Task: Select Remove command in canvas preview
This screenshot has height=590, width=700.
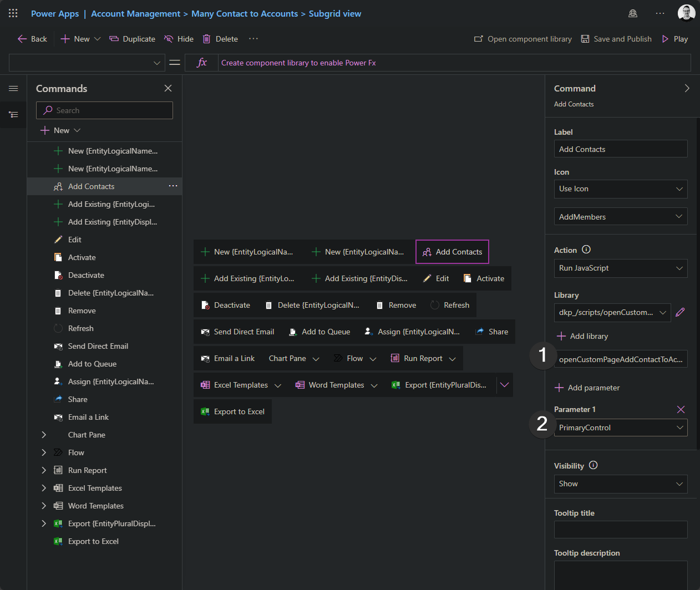Action: [396, 305]
